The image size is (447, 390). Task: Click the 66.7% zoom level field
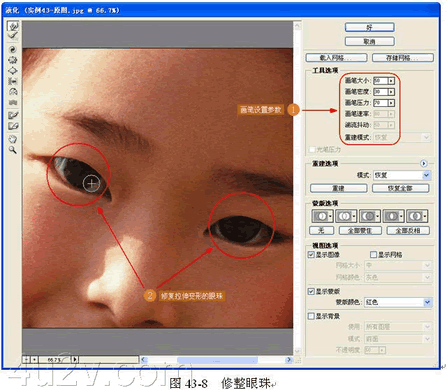55,359
